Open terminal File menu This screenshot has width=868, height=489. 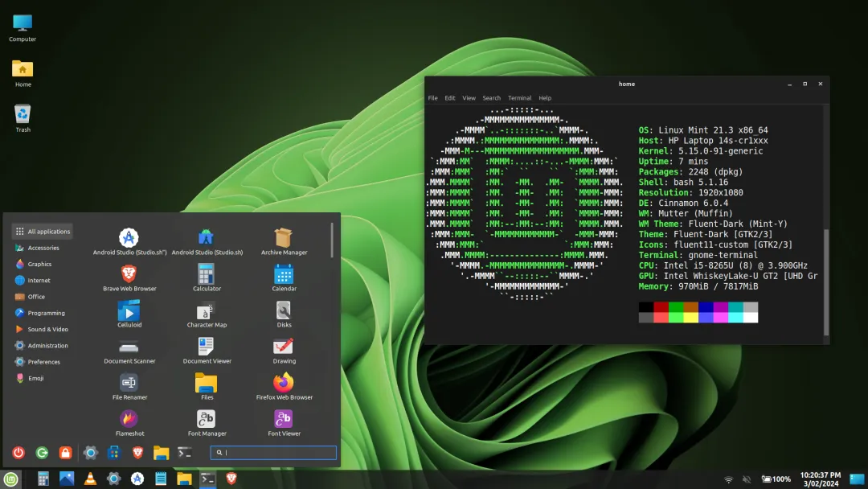point(432,98)
